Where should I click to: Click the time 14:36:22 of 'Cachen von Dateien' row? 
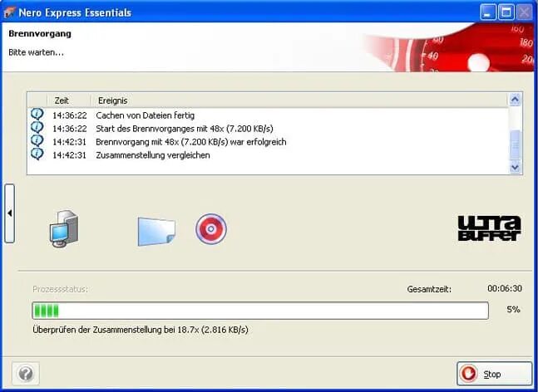tap(69, 115)
